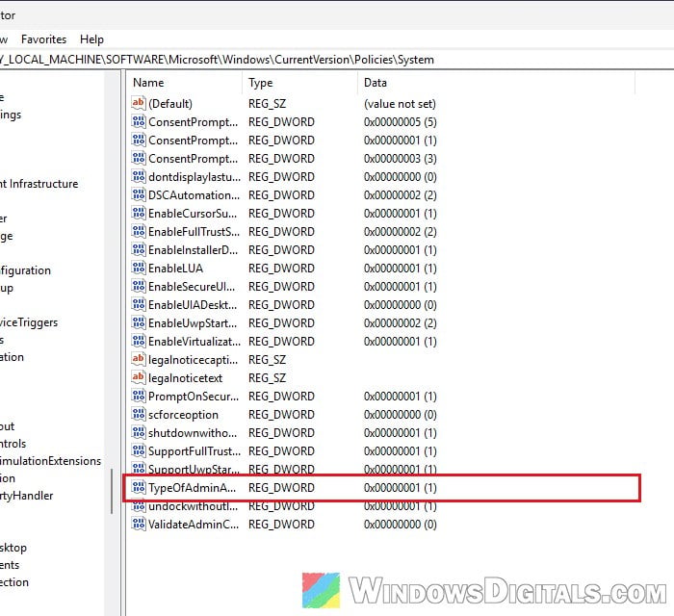The image size is (674, 616).
Task: Select the 'viceTriggers' tree key
Action: tap(29, 322)
